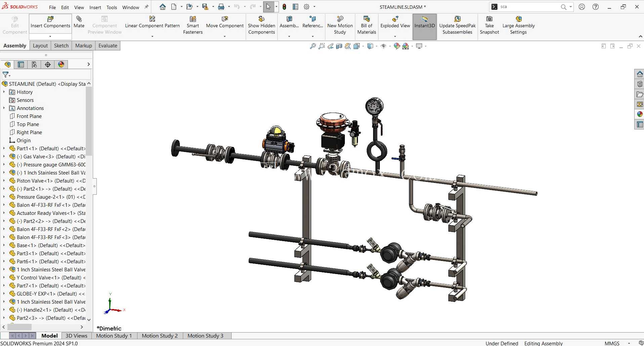
Task: Open Large Assembly Settings
Action: click(x=518, y=25)
